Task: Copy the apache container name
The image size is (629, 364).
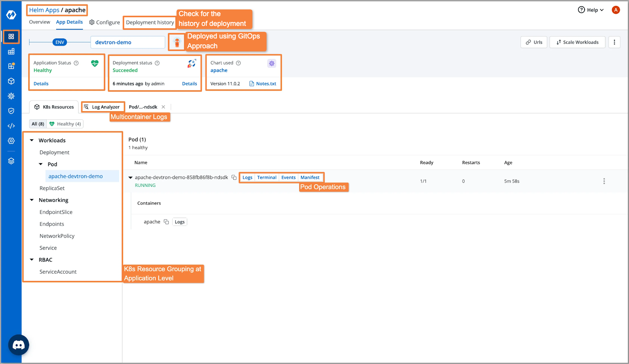Action: (x=166, y=222)
